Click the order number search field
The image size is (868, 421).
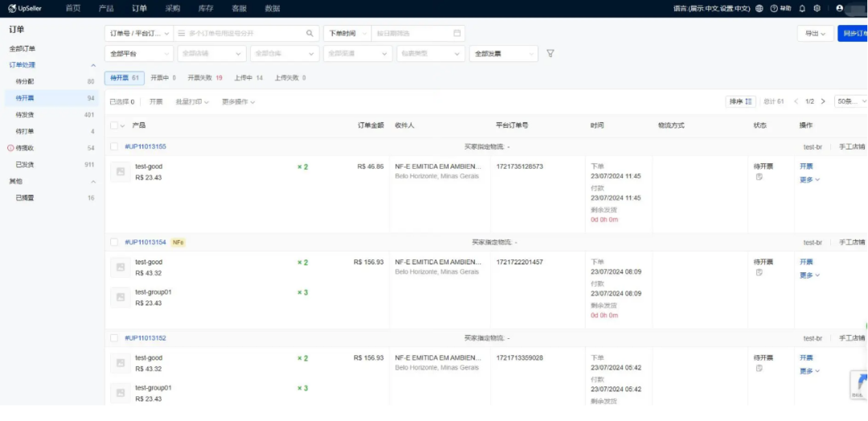[247, 33]
